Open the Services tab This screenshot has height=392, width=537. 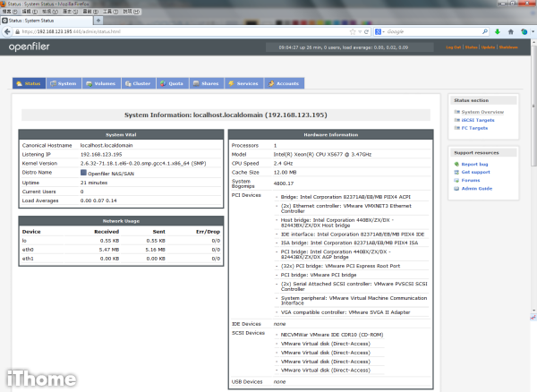point(243,83)
